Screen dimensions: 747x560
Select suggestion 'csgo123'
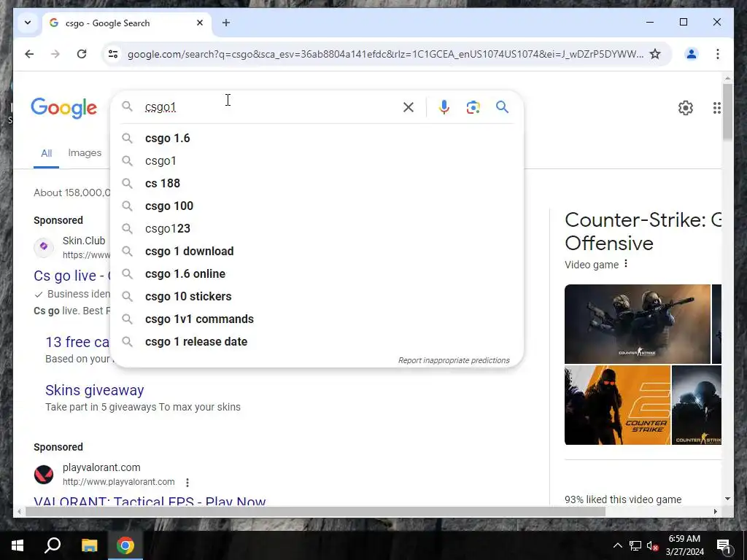pos(317,228)
